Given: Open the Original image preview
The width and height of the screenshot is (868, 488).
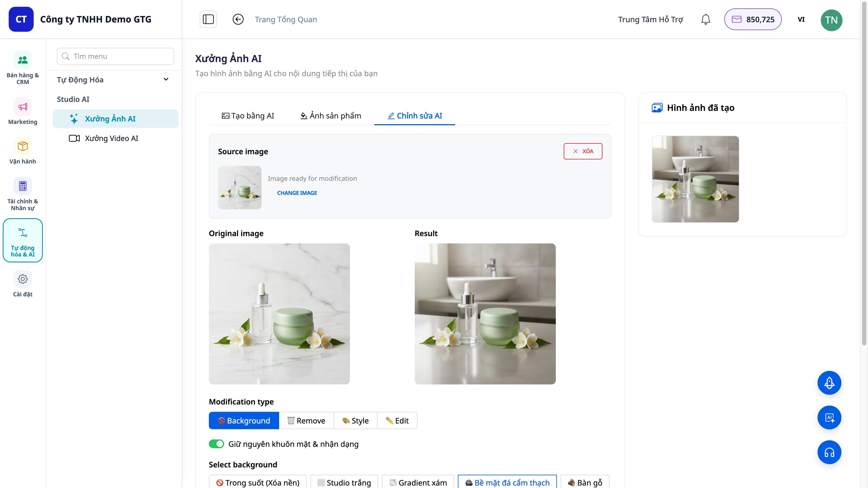Looking at the screenshot, I should coord(279,314).
